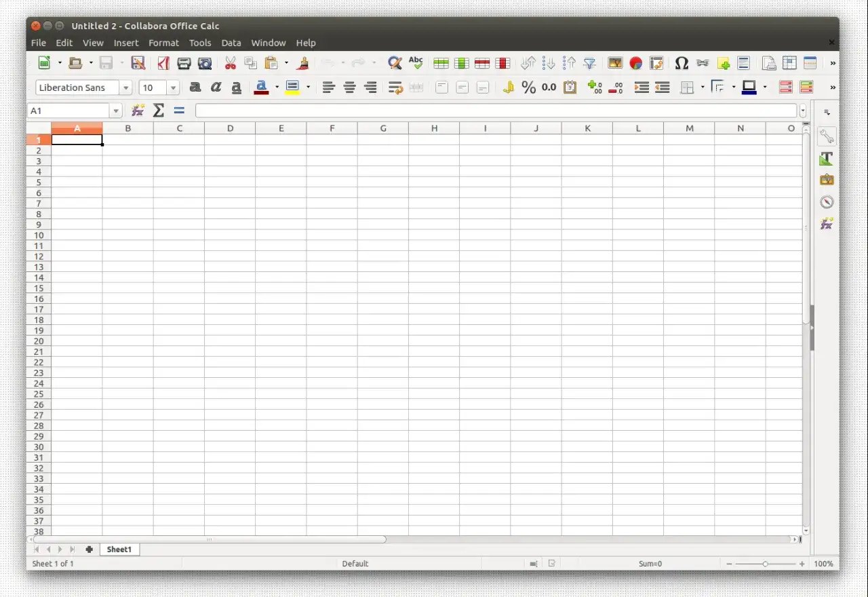Open the Find and Replace tool
This screenshot has height=597, width=868.
coord(394,62)
